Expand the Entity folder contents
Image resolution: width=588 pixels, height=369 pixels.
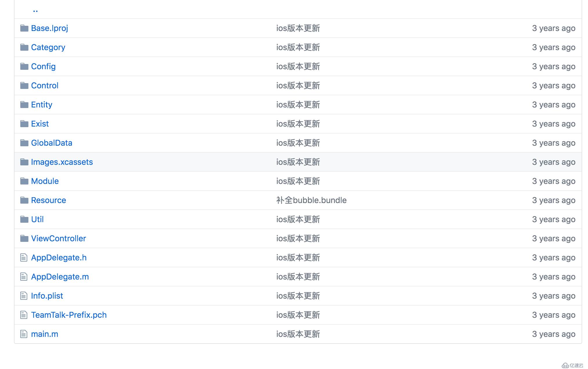point(42,105)
